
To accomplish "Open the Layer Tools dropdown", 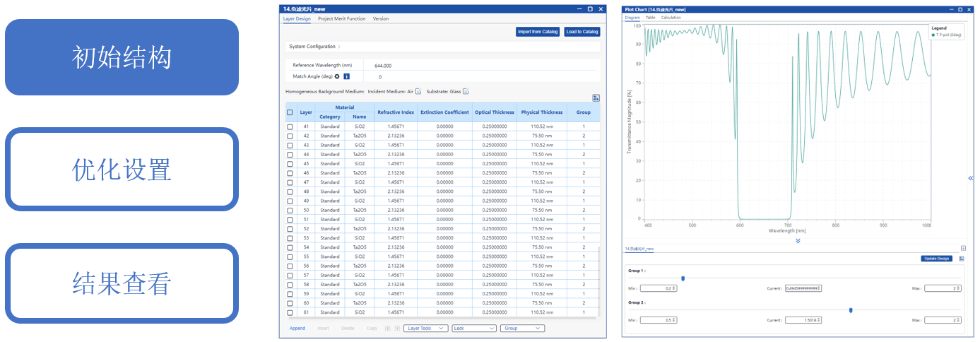I will click(x=426, y=329).
